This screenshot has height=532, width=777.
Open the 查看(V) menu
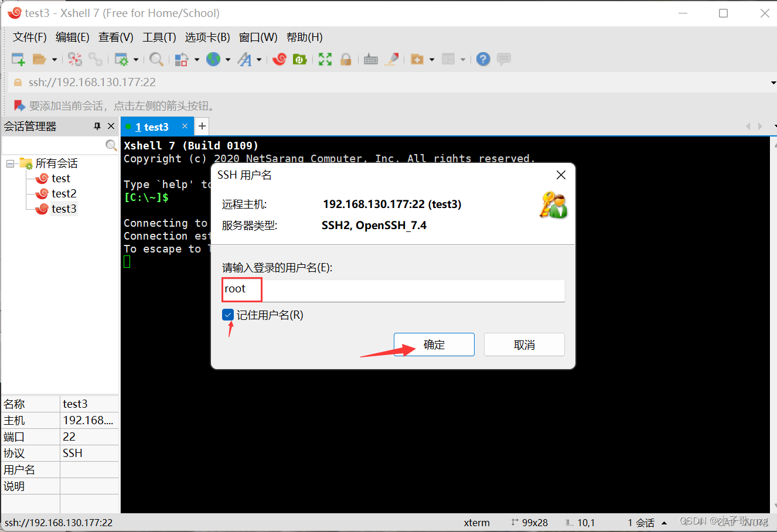(x=116, y=37)
